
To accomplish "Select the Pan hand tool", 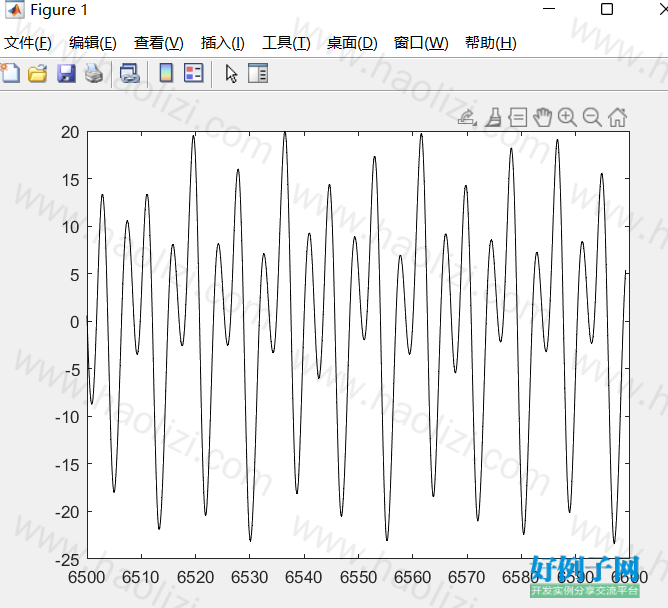I will 543,117.
